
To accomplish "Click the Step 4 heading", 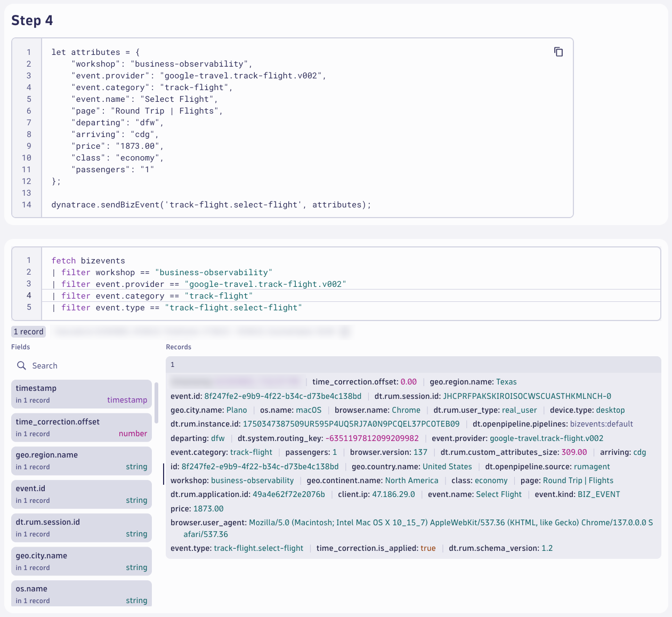I will click(32, 20).
